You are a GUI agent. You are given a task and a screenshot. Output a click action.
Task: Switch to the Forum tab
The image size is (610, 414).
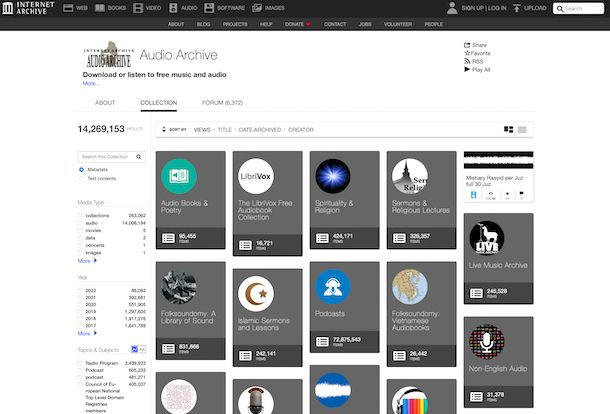pyautogui.click(x=222, y=103)
